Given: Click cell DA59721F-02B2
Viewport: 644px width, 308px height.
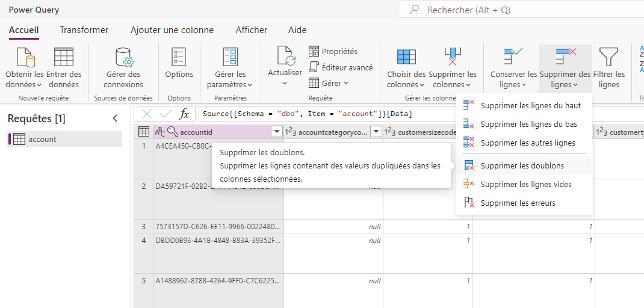Looking at the screenshot, I should coord(218,199).
